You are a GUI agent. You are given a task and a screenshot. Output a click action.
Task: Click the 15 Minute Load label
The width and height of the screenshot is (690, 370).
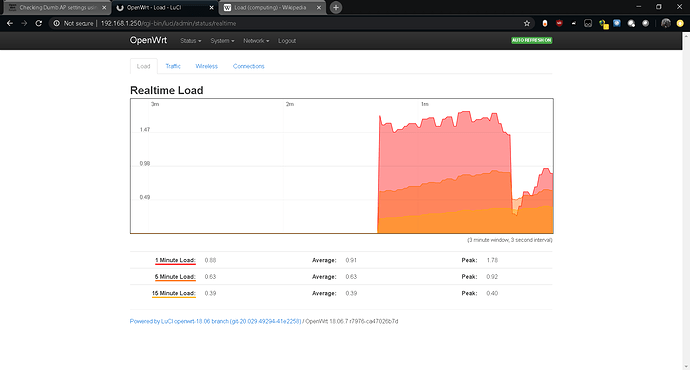174,293
